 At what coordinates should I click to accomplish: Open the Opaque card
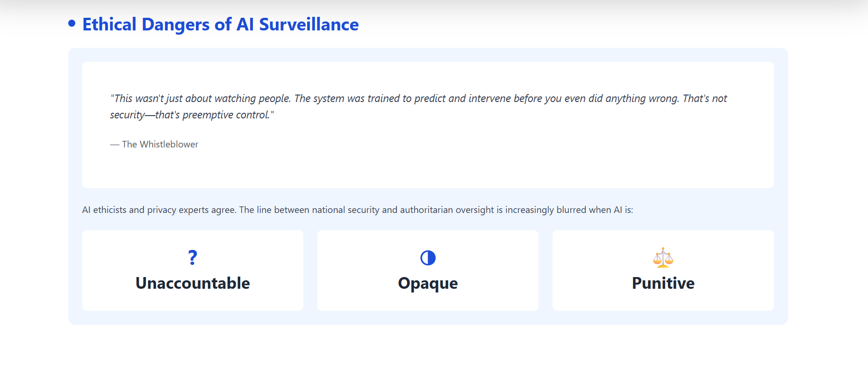coord(428,271)
